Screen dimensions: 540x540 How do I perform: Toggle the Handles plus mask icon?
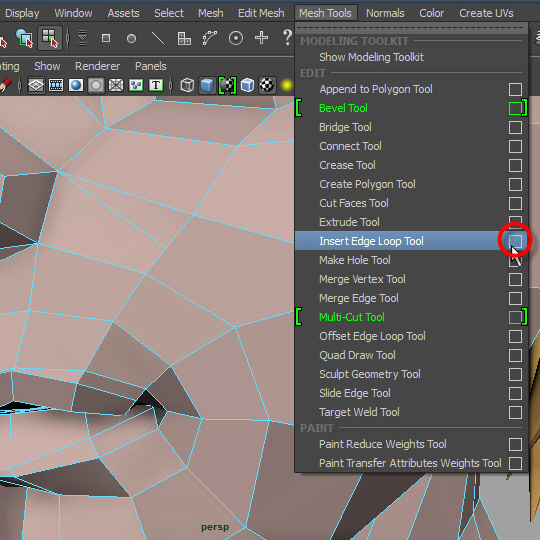pyautogui.click(x=261, y=38)
